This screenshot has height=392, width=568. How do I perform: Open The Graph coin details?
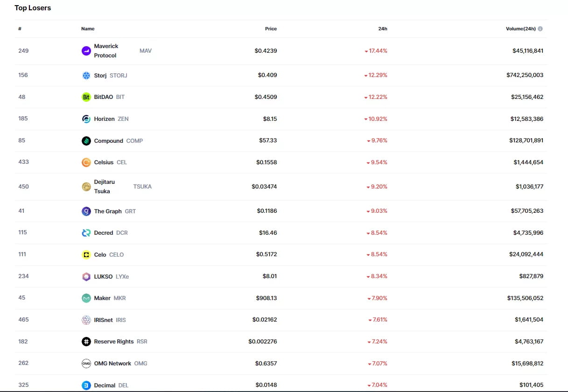tap(107, 211)
